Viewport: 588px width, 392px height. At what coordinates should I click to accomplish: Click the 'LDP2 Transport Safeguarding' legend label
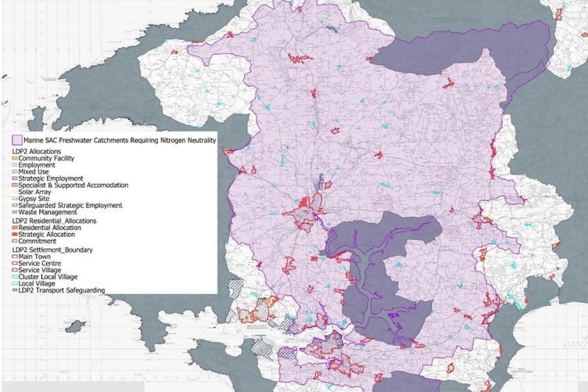(62, 290)
